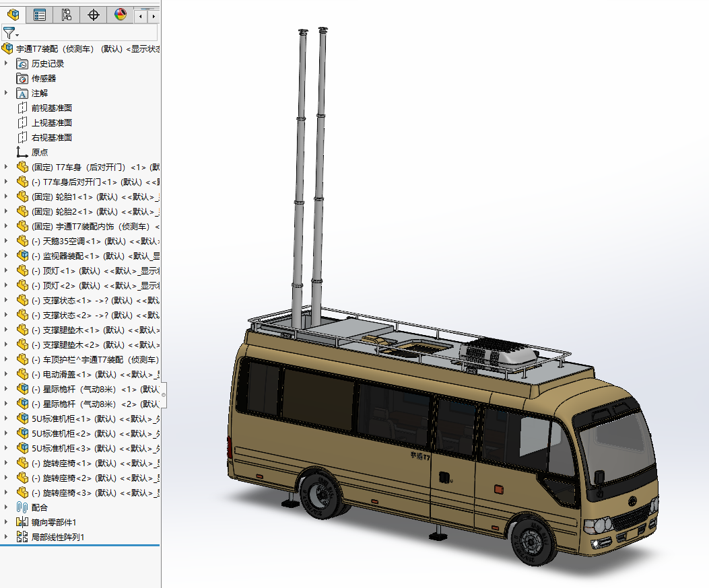Image resolution: width=709 pixels, height=588 pixels.
Task: Select the 前视基准面 plane icon
Action: click(22, 108)
